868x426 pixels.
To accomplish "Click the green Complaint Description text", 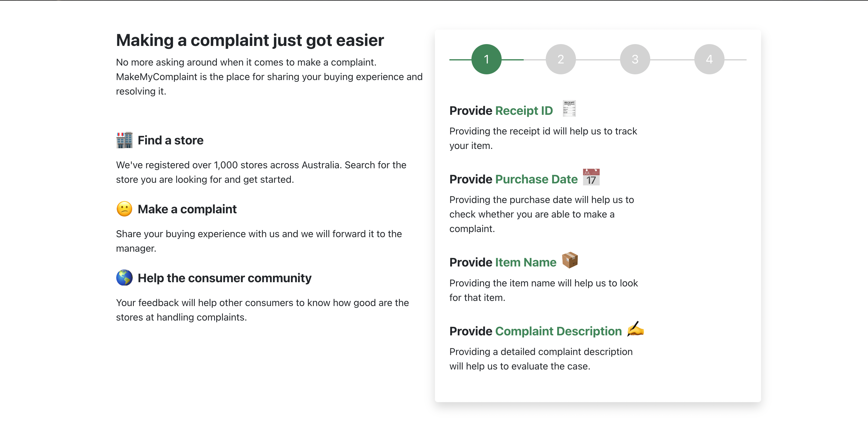I will [558, 331].
